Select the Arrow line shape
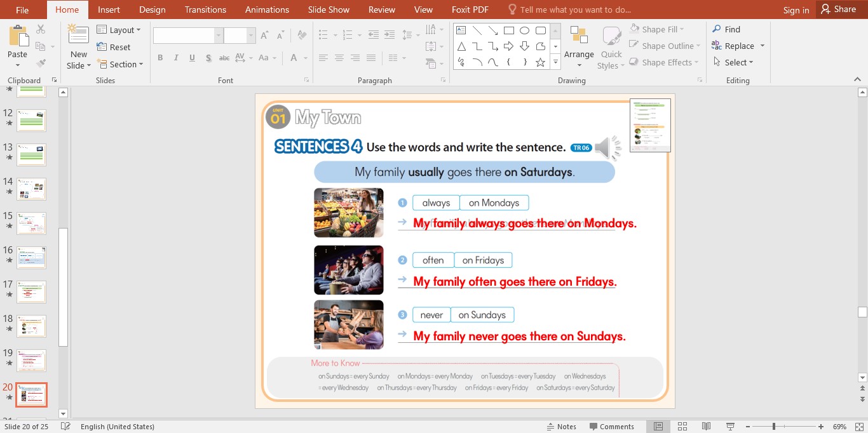The image size is (868, 433). pyautogui.click(x=493, y=30)
